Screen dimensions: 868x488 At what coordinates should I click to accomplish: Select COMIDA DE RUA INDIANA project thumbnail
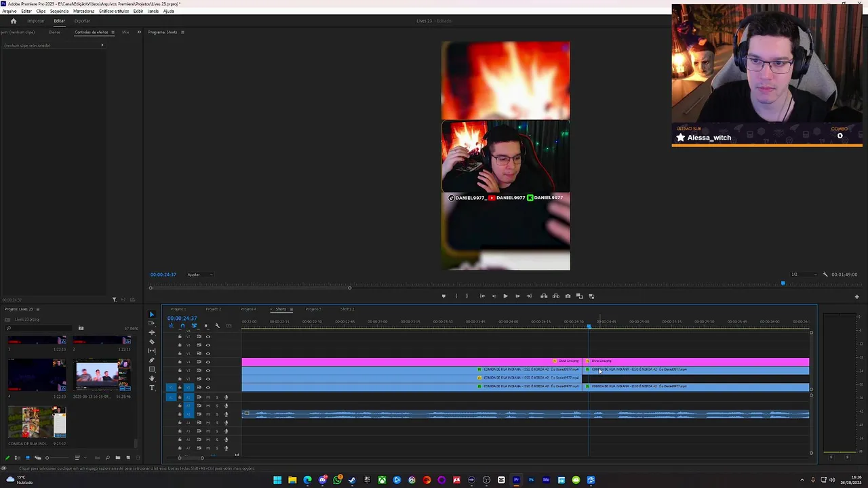[x=37, y=422]
